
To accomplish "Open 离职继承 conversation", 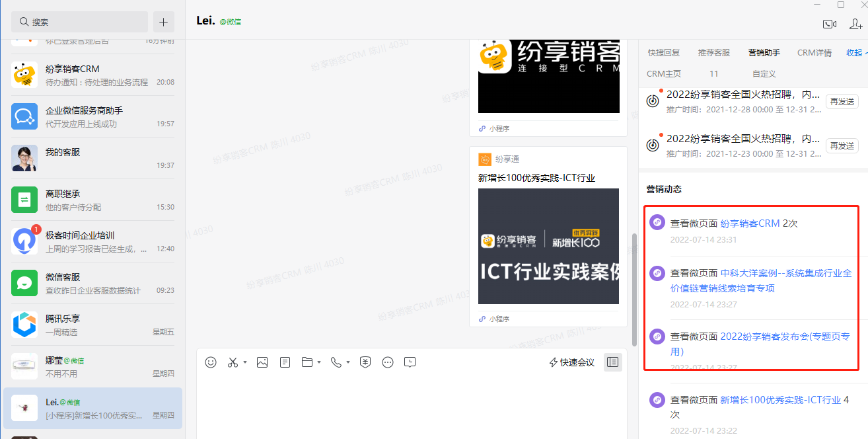I will point(93,200).
